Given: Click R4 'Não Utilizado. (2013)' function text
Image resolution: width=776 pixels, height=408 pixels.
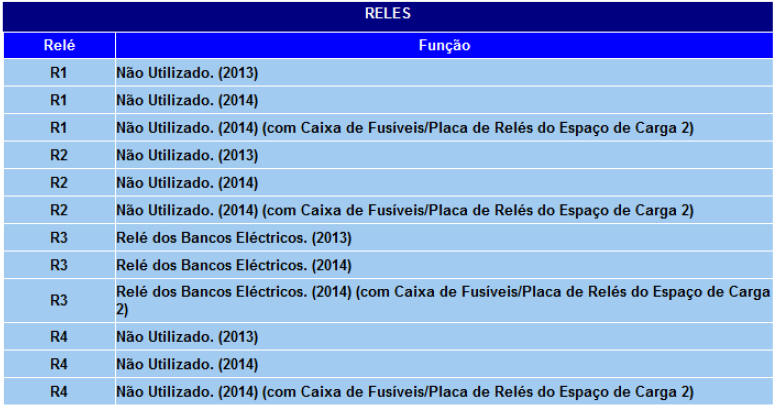Looking at the screenshot, I should tap(188, 336).
